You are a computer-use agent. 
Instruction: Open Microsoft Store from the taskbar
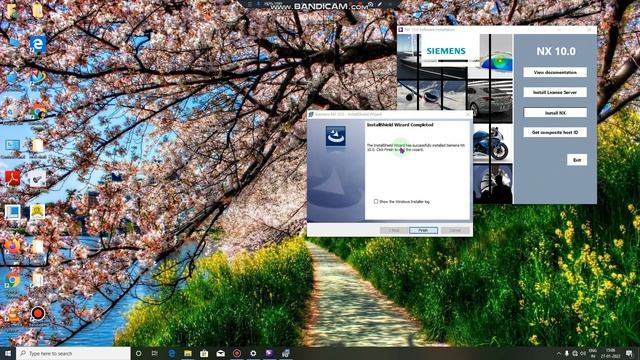click(x=204, y=353)
